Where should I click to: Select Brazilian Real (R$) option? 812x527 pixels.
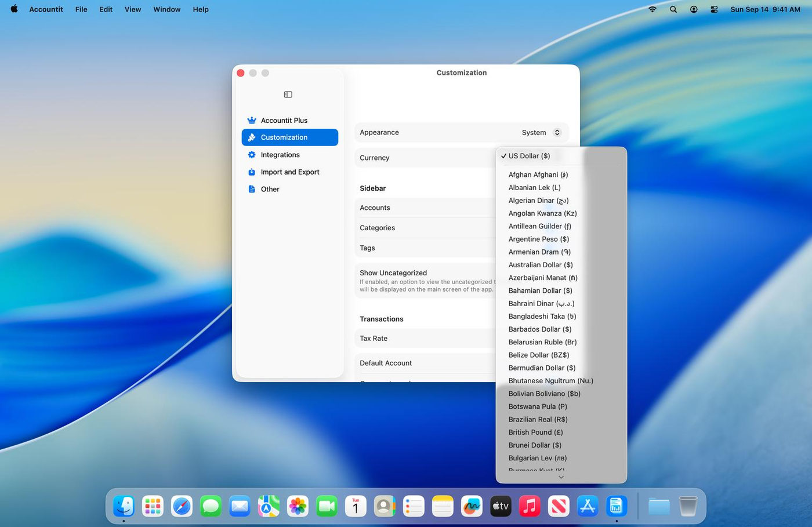tap(538, 420)
